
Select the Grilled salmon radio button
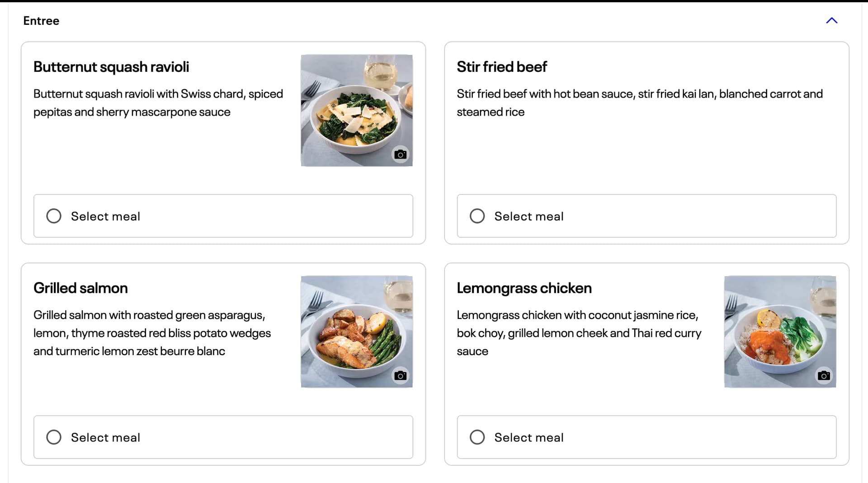point(54,437)
